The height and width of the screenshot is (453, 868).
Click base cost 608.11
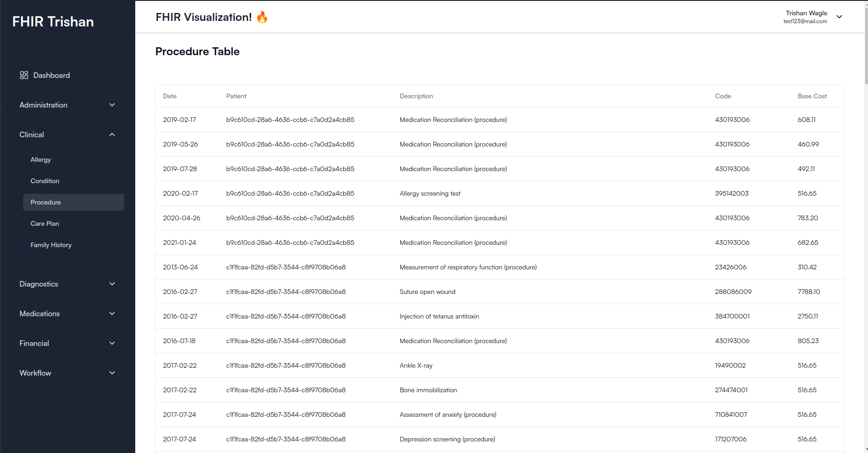coord(806,120)
